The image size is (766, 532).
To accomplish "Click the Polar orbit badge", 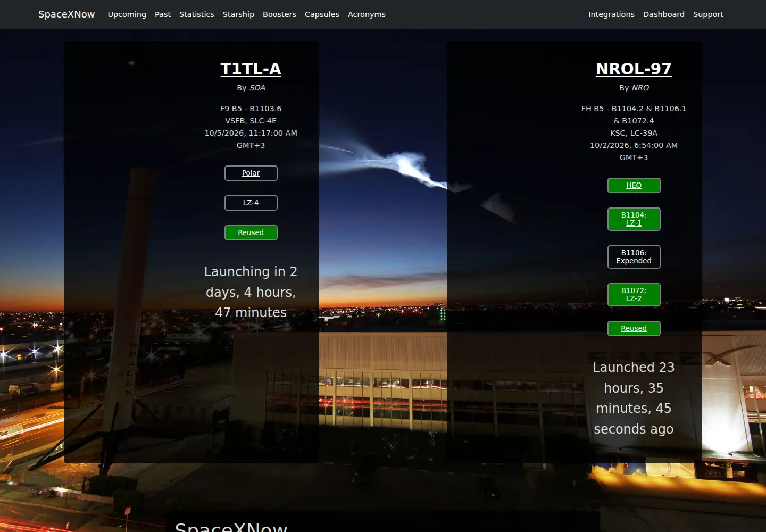I will tap(251, 173).
